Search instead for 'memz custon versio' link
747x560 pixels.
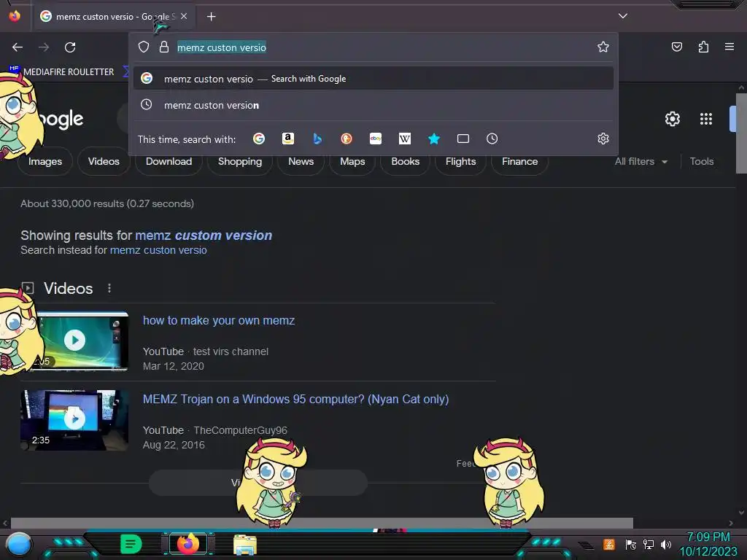158,250
